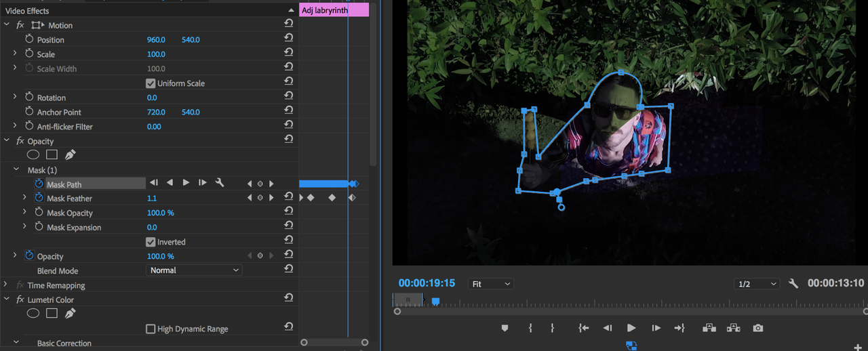Expand Mask Feather property
The image size is (868, 351).
tap(25, 198)
